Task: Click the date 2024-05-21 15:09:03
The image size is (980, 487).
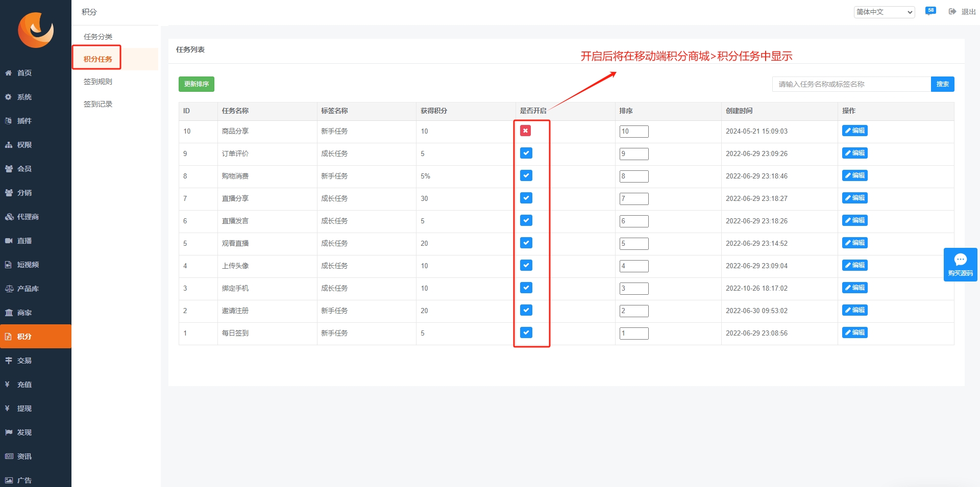Action: (x=756, y=131)
